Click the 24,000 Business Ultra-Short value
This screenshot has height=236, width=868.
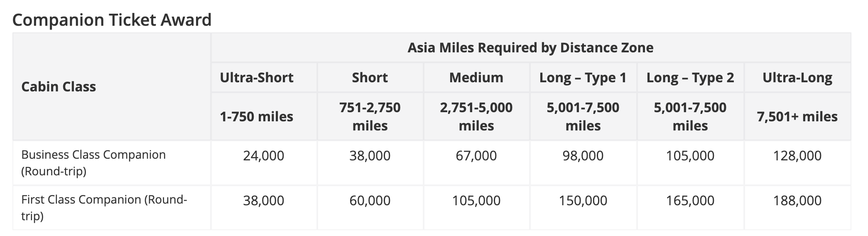coord(264,156)
